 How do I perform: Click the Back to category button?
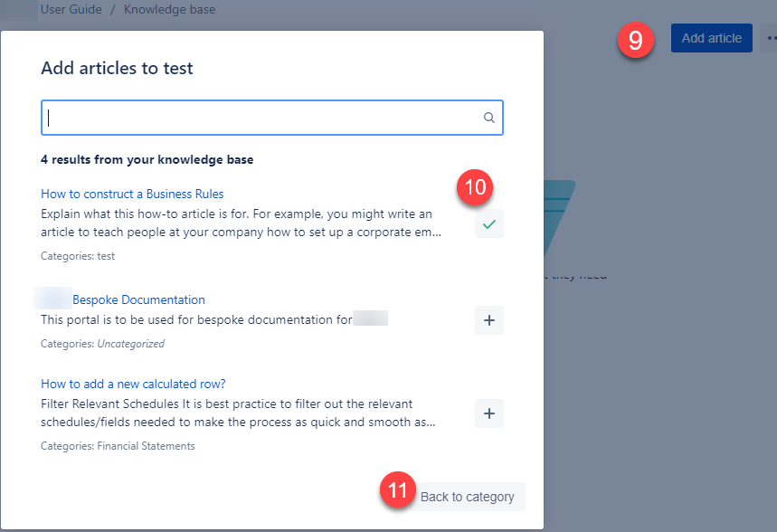click(x=467, y=497)
